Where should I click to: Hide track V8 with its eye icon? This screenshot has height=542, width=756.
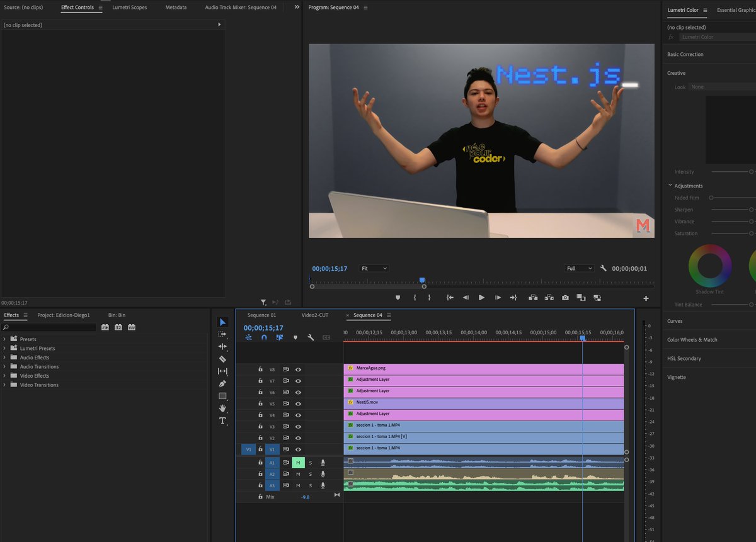(298, 370)
